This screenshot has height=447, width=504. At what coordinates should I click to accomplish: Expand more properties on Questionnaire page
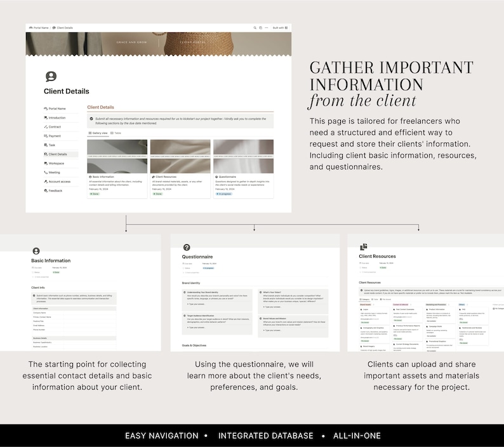[191, 272]
